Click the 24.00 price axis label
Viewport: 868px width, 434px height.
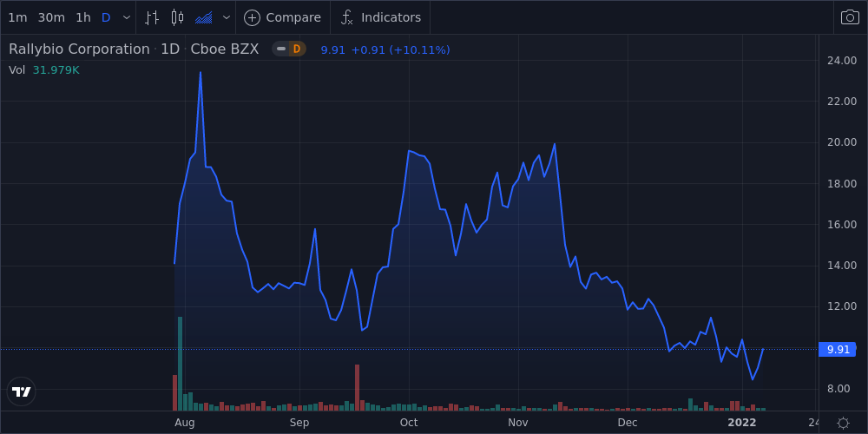[x=841, y=61]
